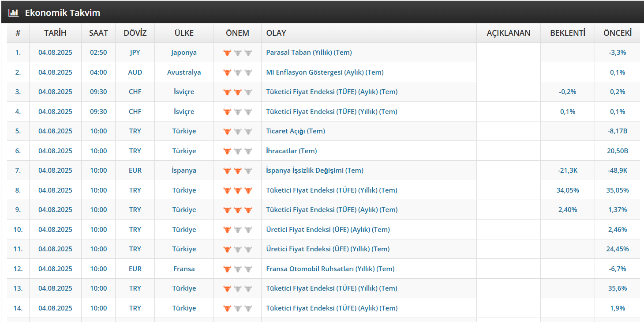
Task: Open İsviçre TÜFE (Yıllık) event in row 4
Action: pos(332,112)
